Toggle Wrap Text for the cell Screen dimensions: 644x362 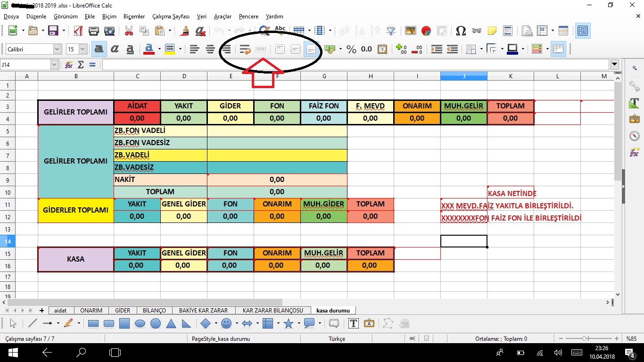pos(245,49)
